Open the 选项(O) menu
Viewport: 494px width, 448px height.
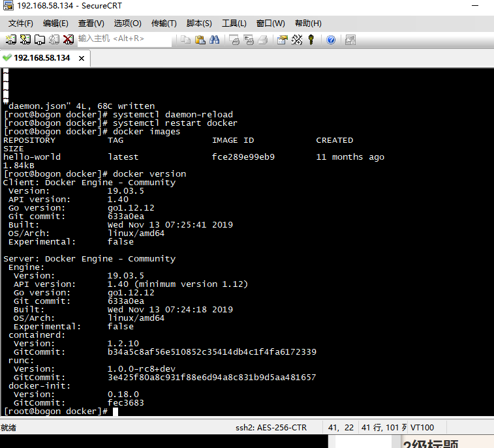click(x=128, y=23)
